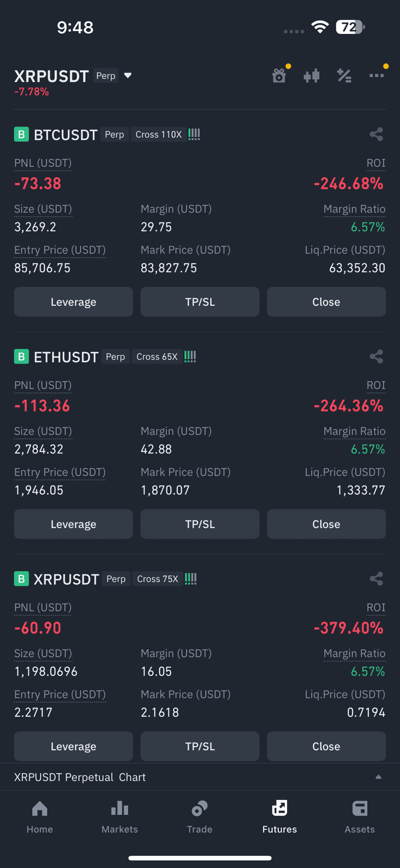
Task: Close the BTCUSDT position
Action: click(326, 302)
